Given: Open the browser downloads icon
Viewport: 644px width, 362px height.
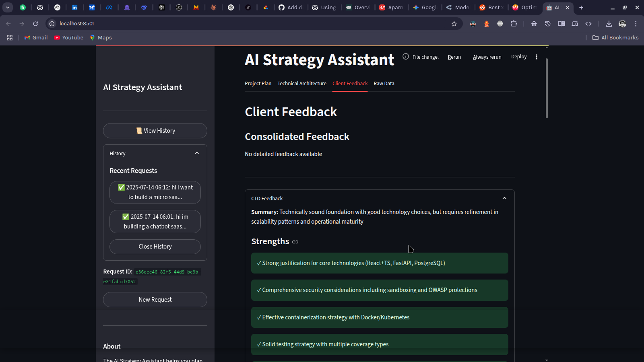Looking at the screenshot, I should tap(609, 24).
